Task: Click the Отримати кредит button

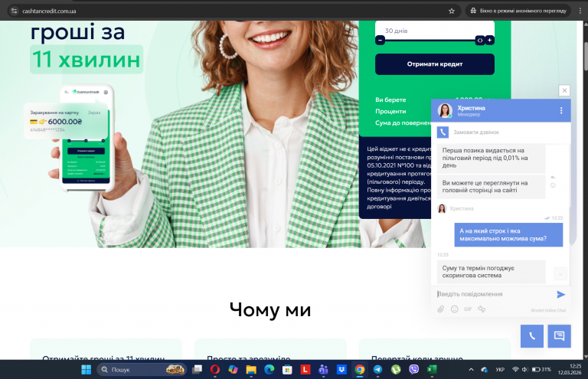Action: tap(435, 64)
